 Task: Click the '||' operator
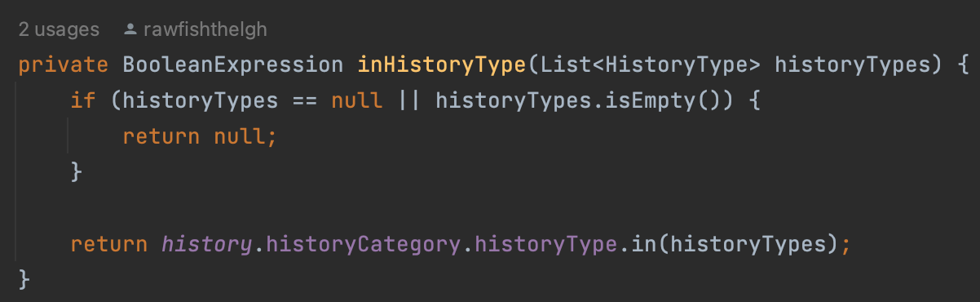409,101
